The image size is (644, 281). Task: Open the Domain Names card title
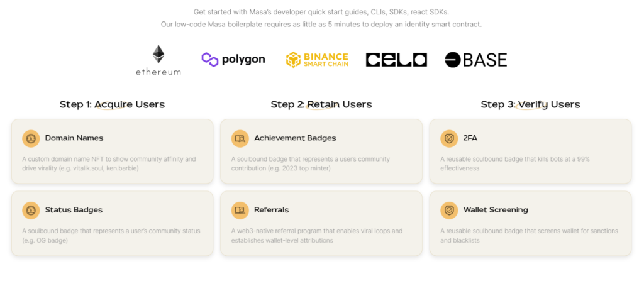74,138
